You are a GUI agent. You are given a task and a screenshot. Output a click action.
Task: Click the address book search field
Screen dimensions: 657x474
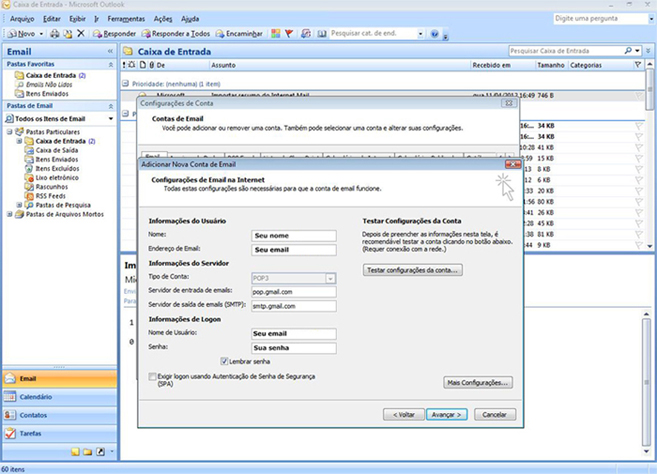point(373,33)
